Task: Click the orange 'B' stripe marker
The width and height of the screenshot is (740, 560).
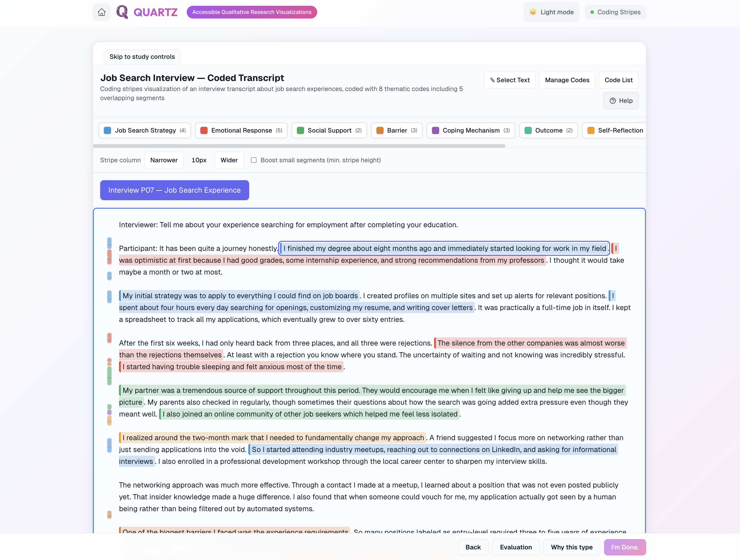Action: (x=109, y=514)
